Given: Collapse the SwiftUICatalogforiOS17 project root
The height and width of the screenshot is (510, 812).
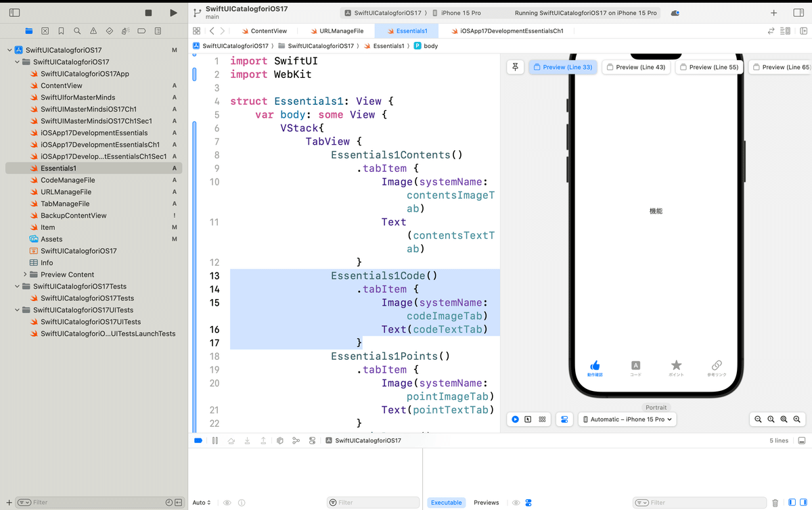Looking at the screenshot, I should (9, 50).
